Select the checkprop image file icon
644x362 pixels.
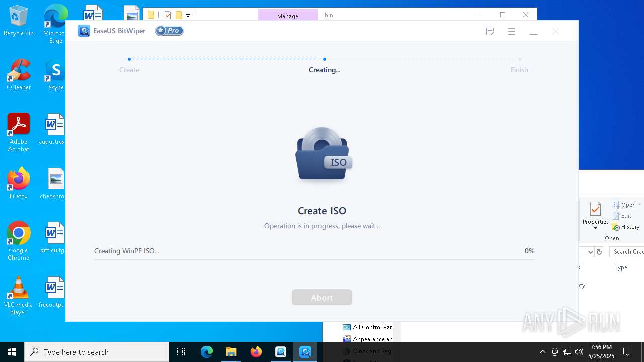54,184
